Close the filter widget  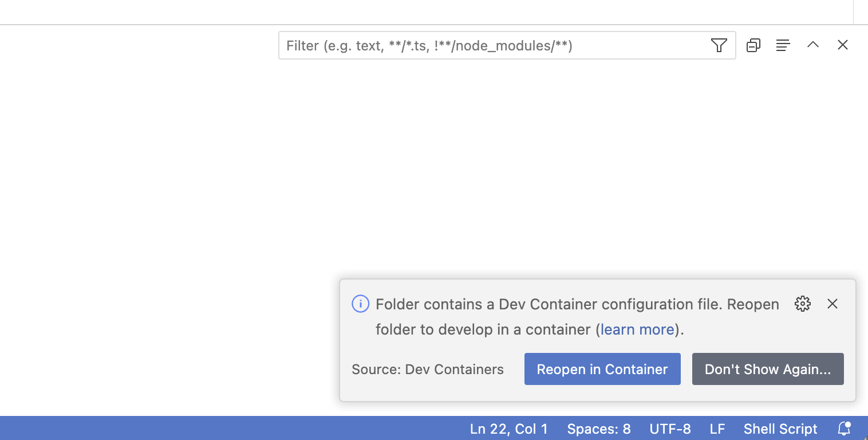(842, 45)
